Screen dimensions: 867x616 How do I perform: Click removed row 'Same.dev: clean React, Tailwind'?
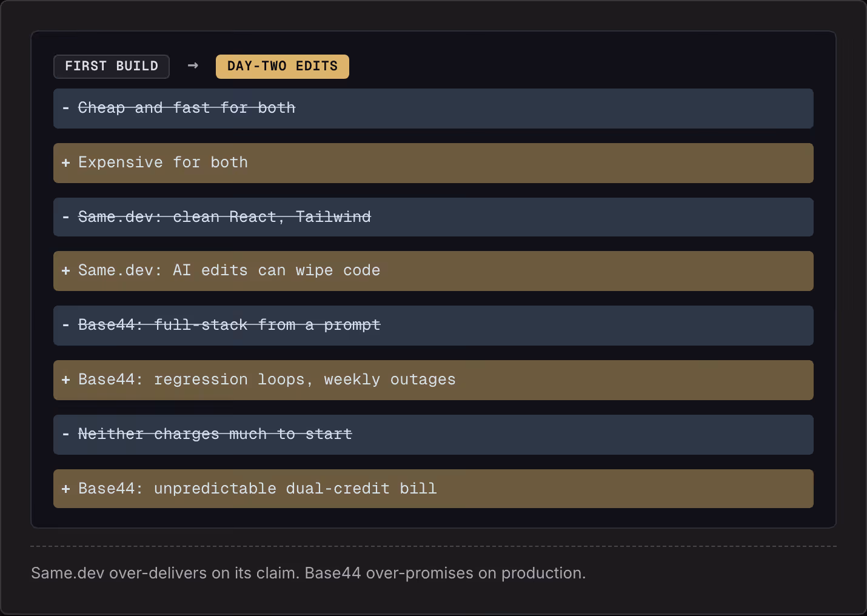click(x=433, y=217)
